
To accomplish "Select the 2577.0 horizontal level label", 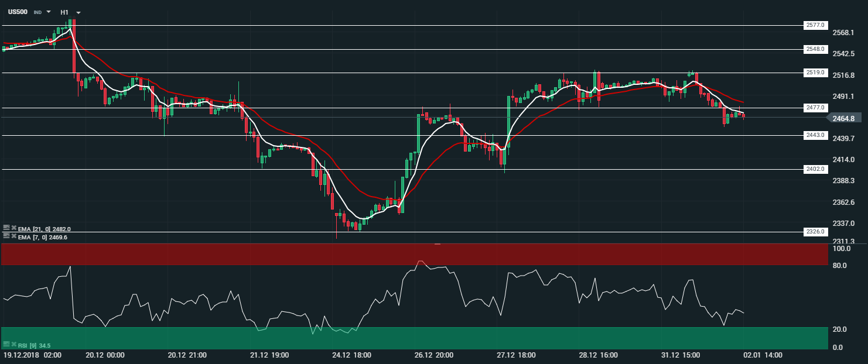I will tap(815, 25).
